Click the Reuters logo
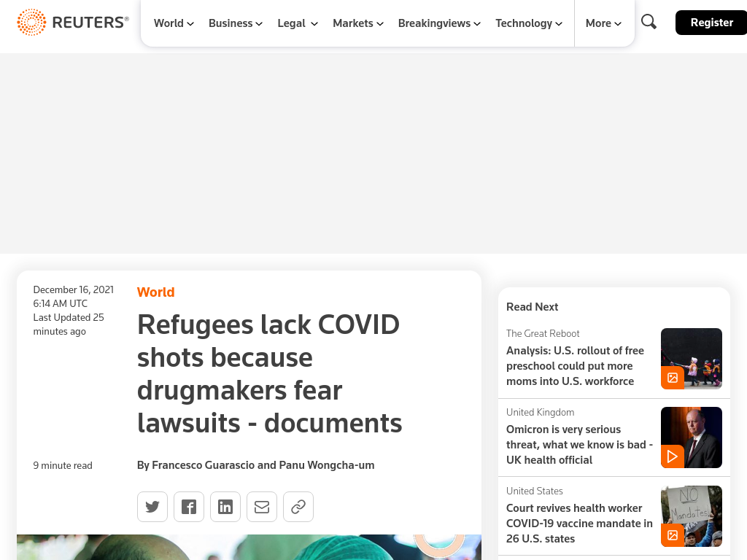Viewport: 747px width, 560px height. coord(73,22)
